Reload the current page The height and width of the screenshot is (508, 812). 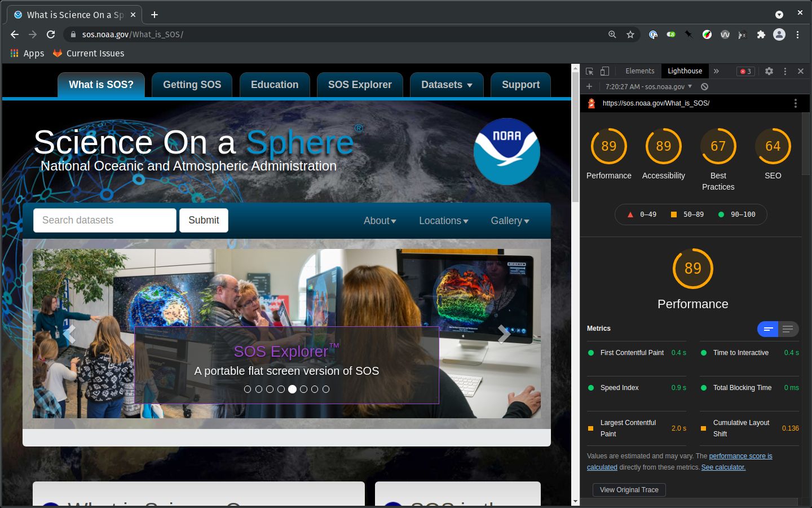[x=51, y=34]
